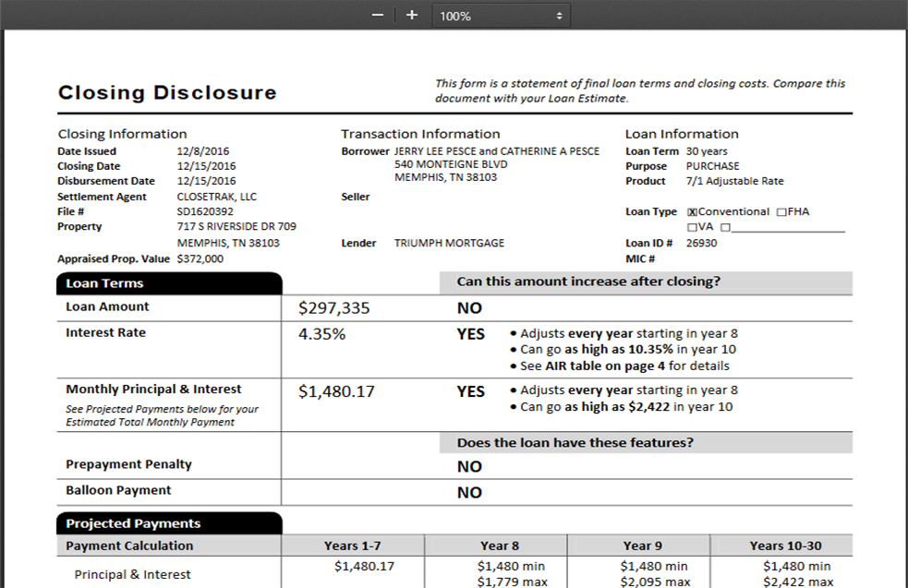The image size is (908, 588).
Task: Uncheck the Conventional loan type checkbox
Action: coord(692,212)
